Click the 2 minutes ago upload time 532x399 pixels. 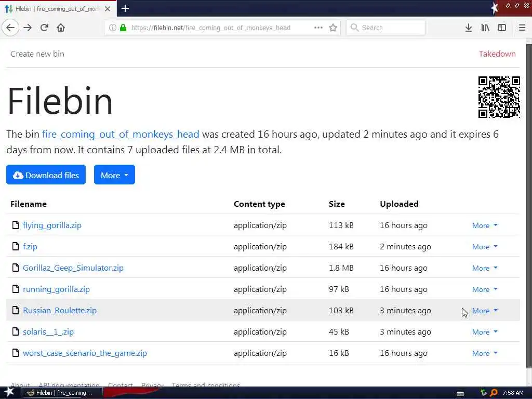click(x=405, y=247)
